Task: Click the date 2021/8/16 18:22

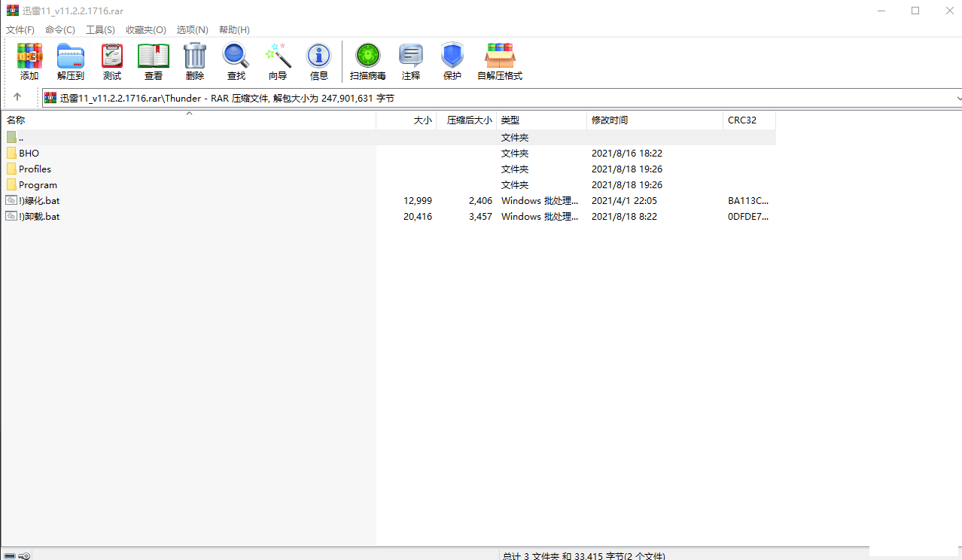Action: click(627, 153)
